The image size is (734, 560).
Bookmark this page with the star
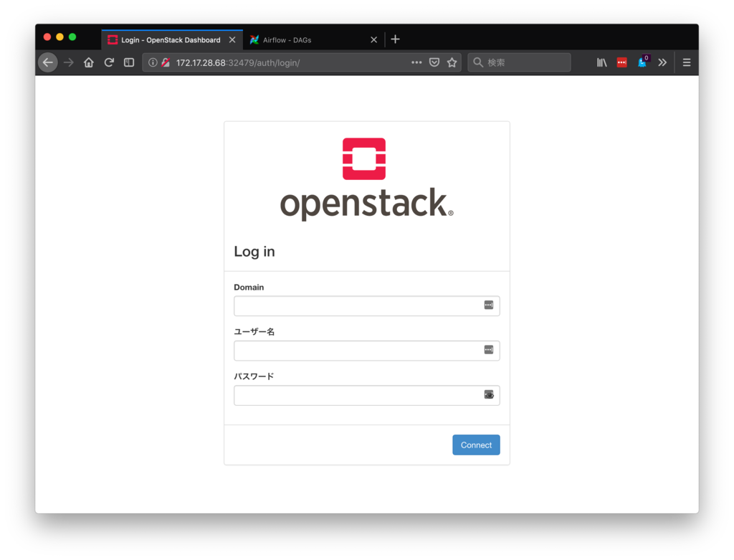pos(452,62)
